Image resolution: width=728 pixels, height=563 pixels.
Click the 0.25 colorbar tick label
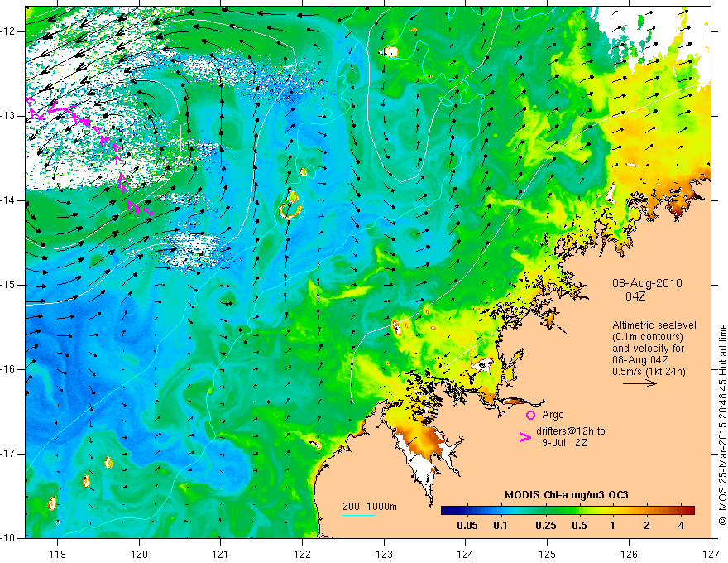(x=545, y=526)
